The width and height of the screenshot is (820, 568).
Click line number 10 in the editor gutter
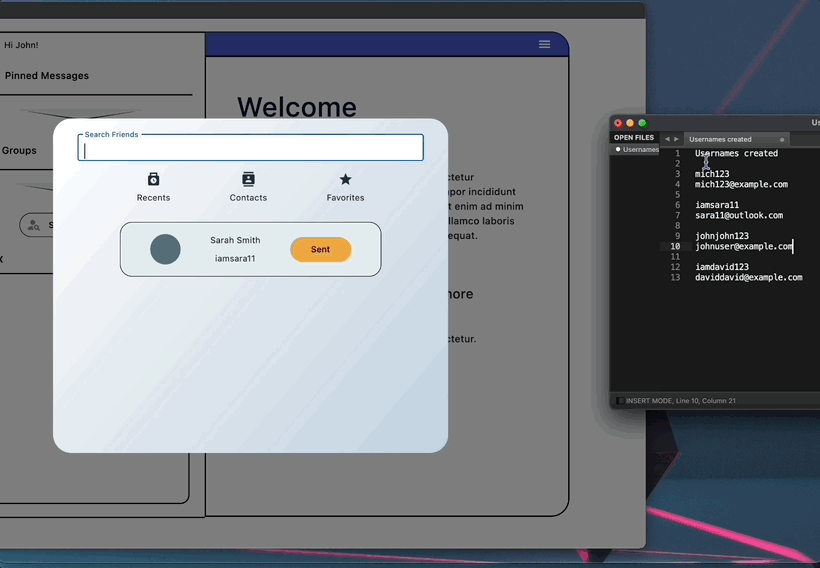pos(675,246)
